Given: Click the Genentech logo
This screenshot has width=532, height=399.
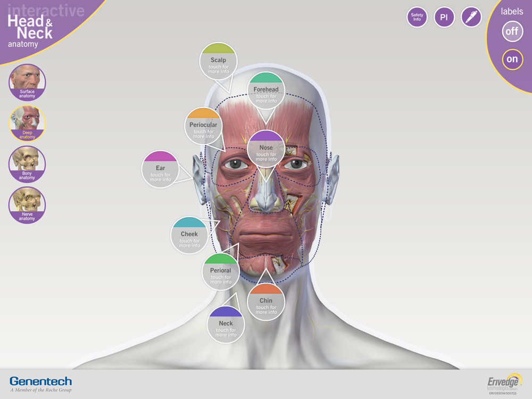Looking at the screenshot, I should [41, 385].
